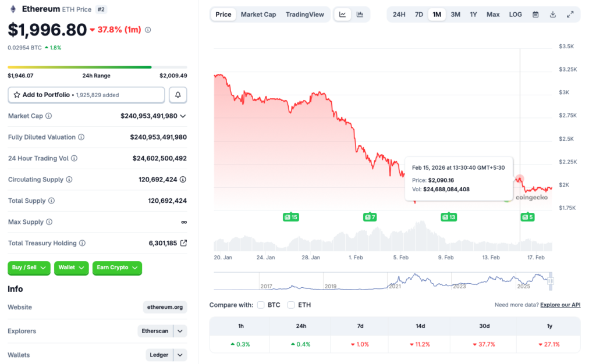This screenshot has height=364, width=596.
Task: Click the info icon beside Market Cap
Action: click(48, 116)
